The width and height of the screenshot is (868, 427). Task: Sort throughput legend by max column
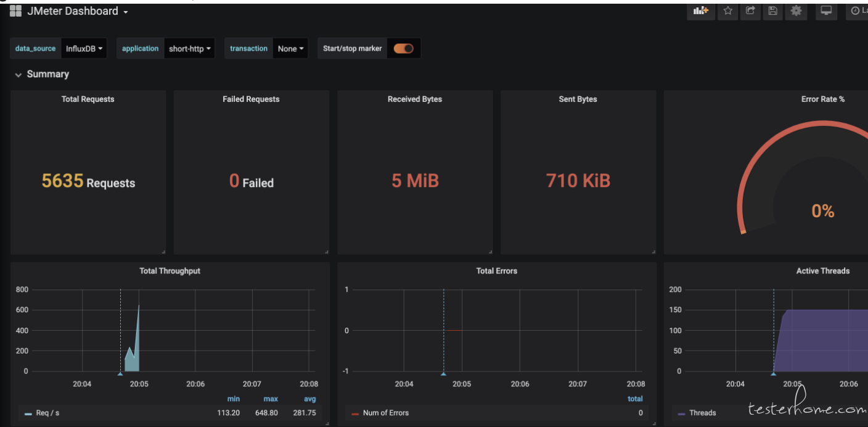pos(271,399)
